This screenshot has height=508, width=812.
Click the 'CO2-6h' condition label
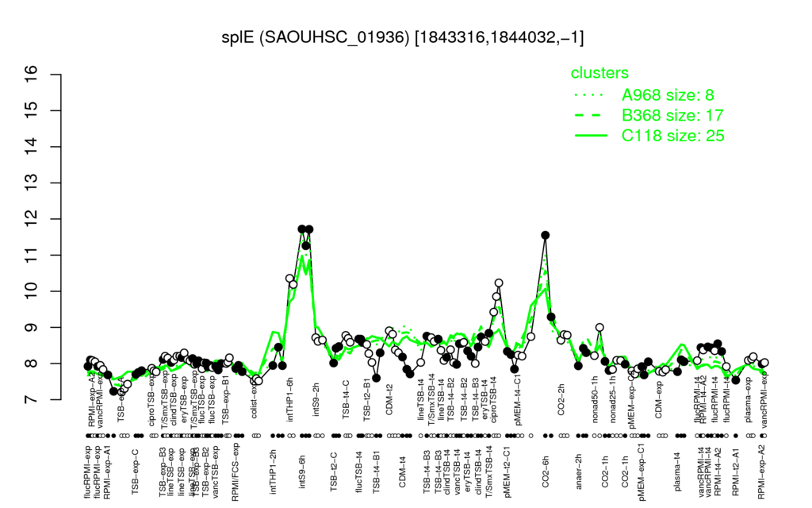[546, 471]
